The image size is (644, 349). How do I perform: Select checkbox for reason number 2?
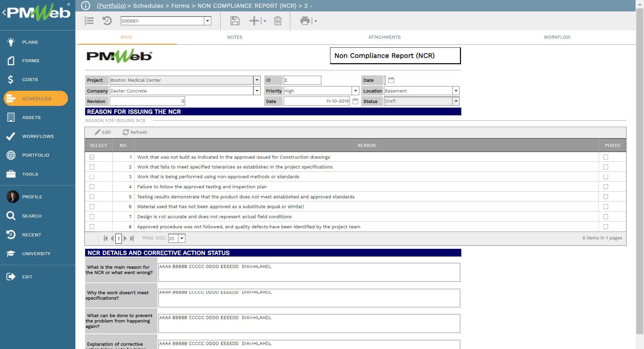92,167
